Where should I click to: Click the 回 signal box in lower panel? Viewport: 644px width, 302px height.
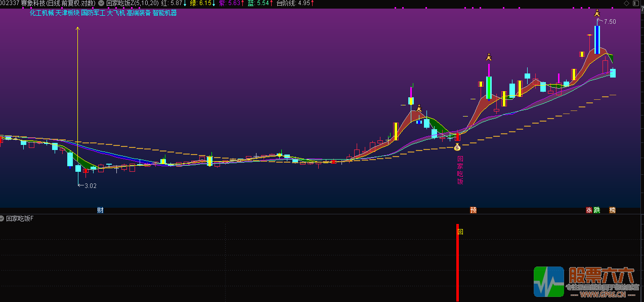tap(460, 232)
